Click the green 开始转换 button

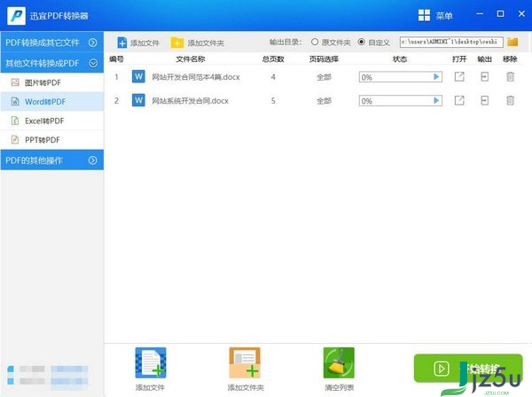[x=468, y=368]
